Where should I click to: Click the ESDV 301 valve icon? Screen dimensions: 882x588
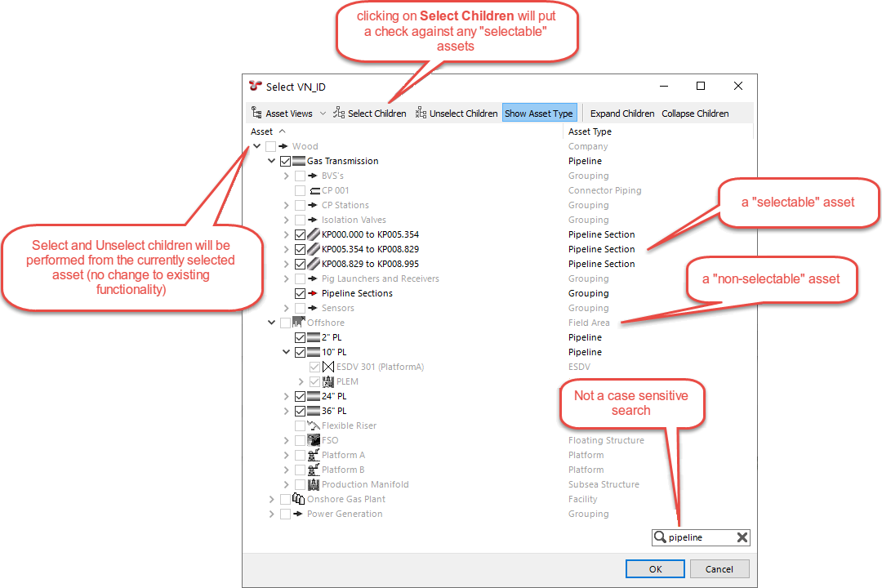pos(328,367)
